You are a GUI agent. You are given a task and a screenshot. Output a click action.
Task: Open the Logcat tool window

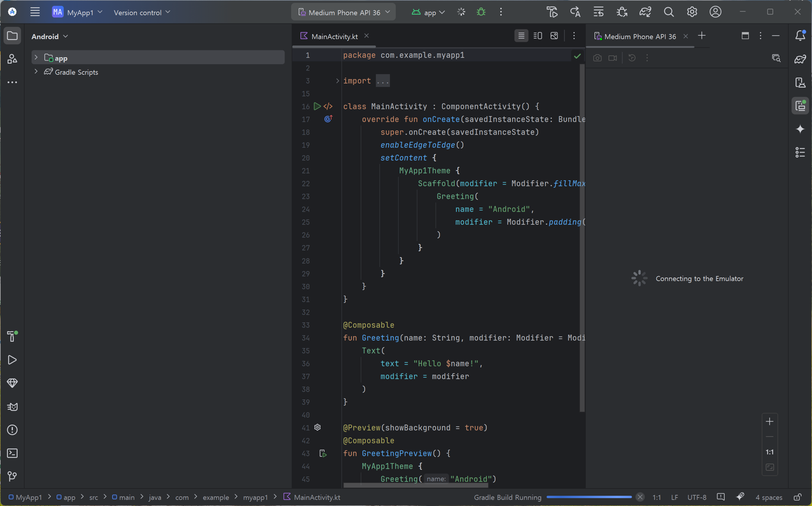pyautogui.click(x=12, y=407)
